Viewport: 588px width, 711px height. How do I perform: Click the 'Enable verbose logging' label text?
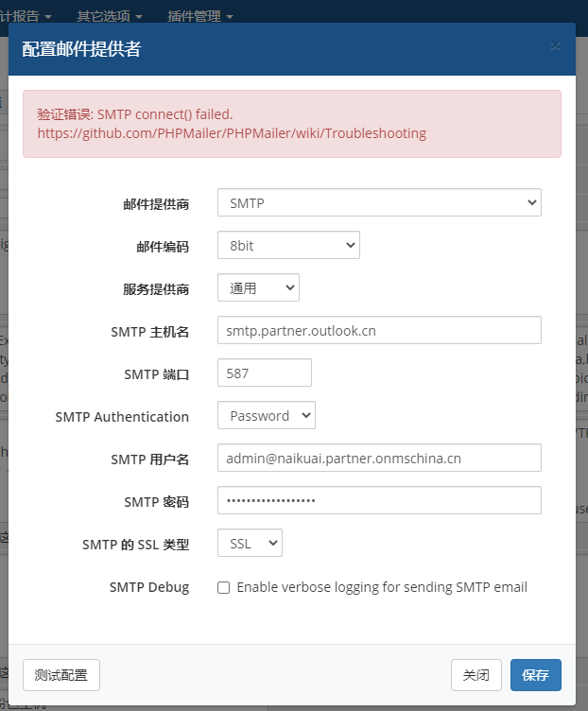(x=382, y=587)
